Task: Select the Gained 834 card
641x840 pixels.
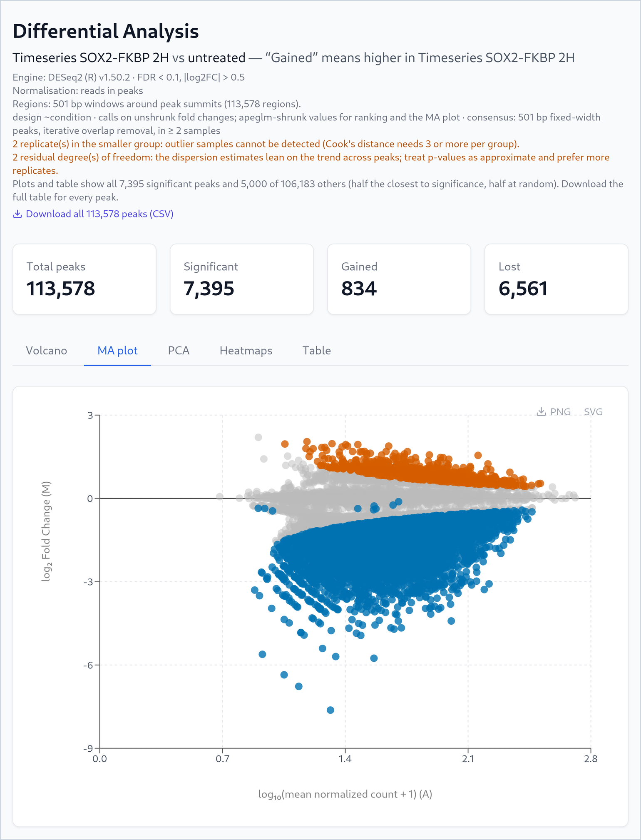Action: (399, 279)
